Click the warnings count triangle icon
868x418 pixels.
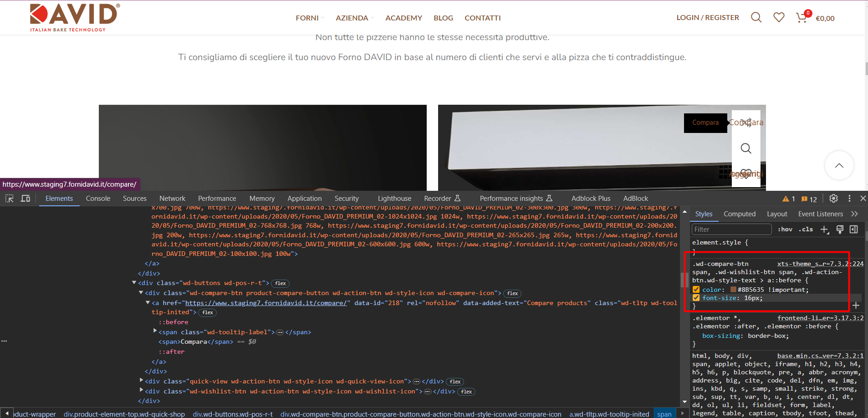pyautogui.click(x=786, y=199)
